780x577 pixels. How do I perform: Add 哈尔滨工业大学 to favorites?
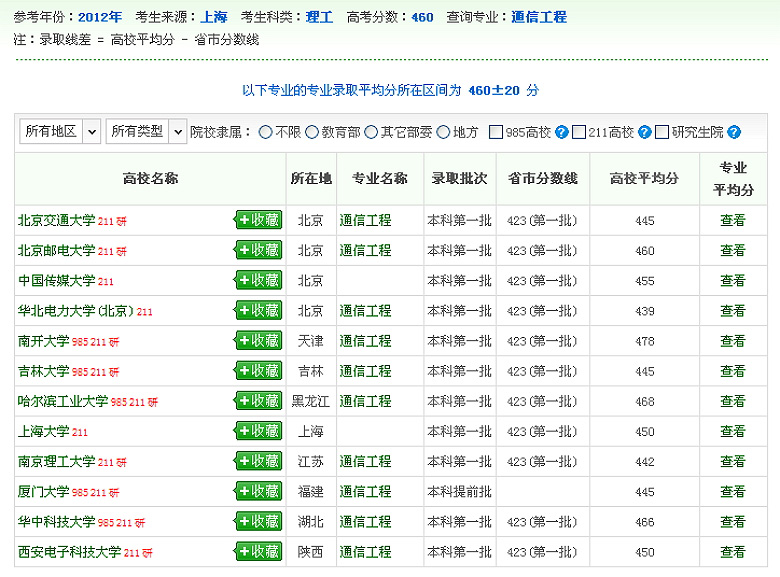pyautogui.click(x=258, y=401)
